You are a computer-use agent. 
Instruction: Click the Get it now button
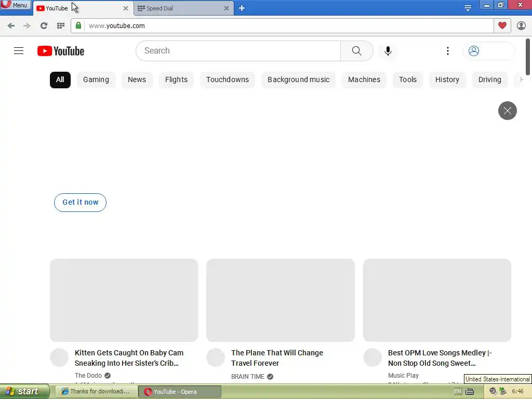(80, 203)
